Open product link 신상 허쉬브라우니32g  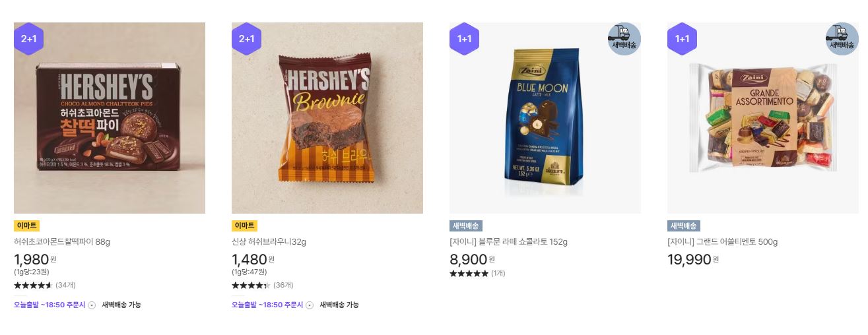[269, 242]
